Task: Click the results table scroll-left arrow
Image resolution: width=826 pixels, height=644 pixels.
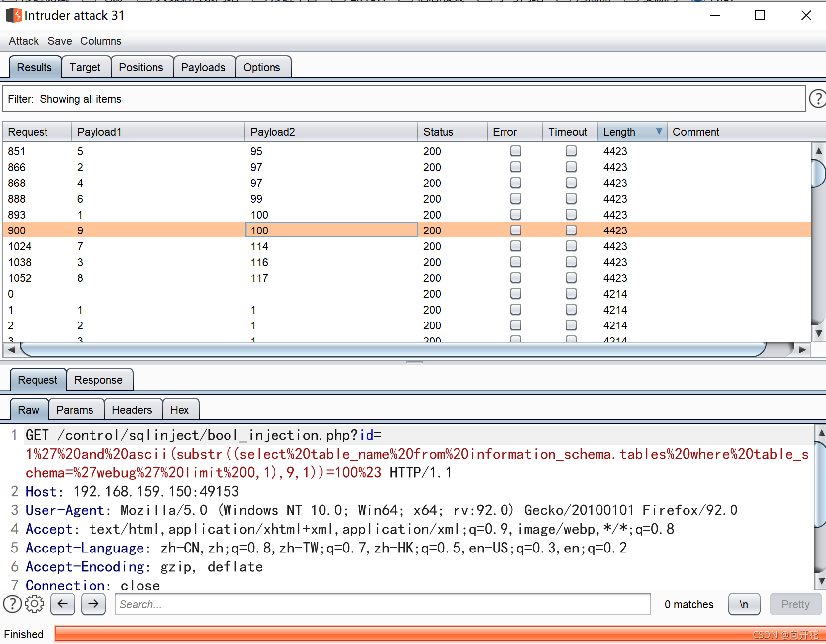Action: click(11, 350)
